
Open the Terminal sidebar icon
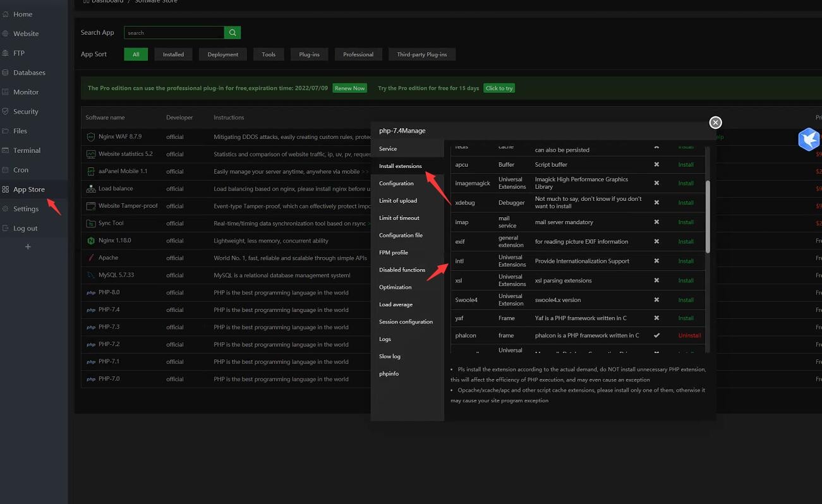[x=6, y=150]
